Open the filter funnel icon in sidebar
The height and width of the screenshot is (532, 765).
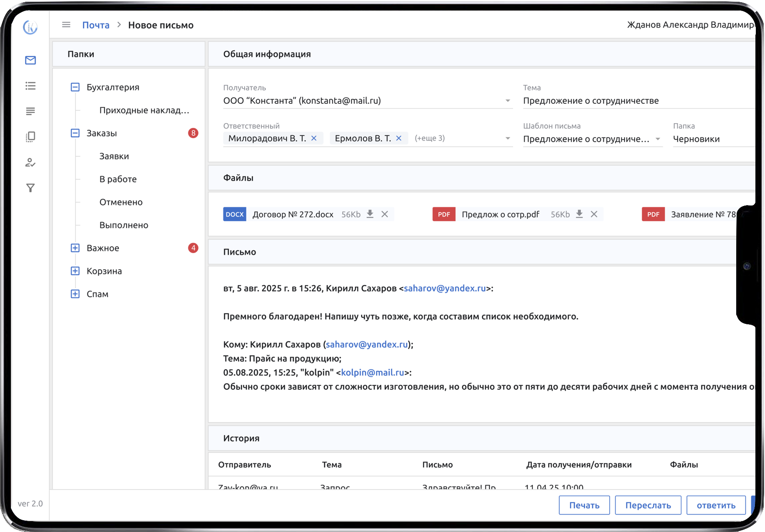(31, 188)
